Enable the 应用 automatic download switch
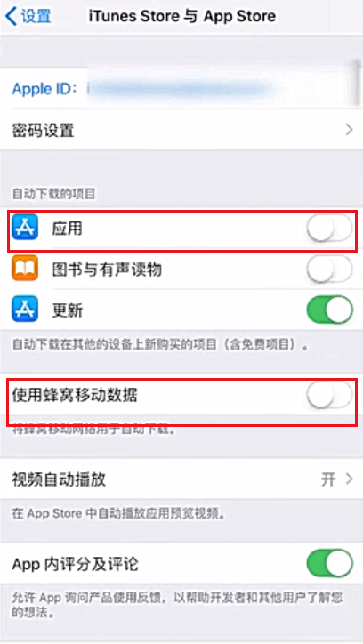363x644 pixels. click(330, 229)
